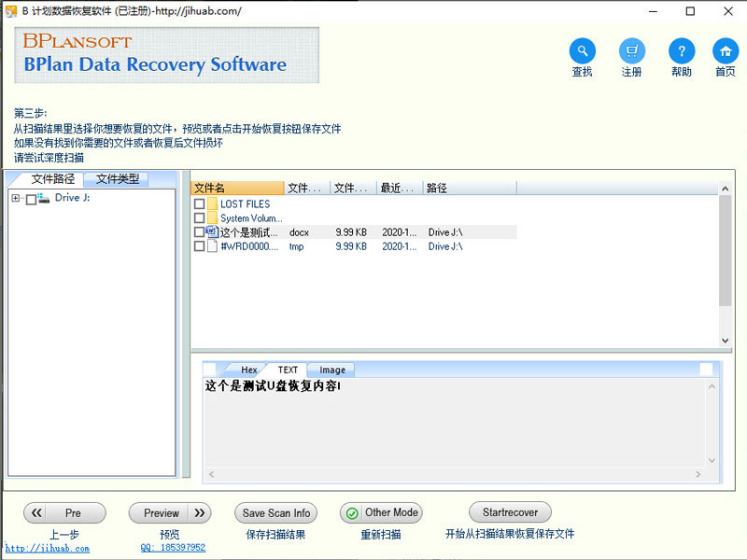Sort by 文件名 column header
Viewport: 747px width, 560px height.
click(237, 189)
